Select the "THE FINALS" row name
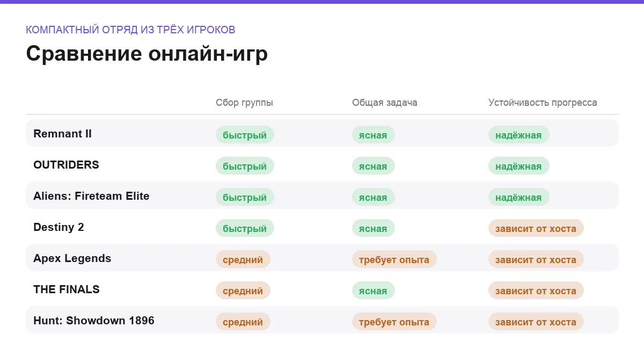644x363 pixels. (x=67, y=289)
